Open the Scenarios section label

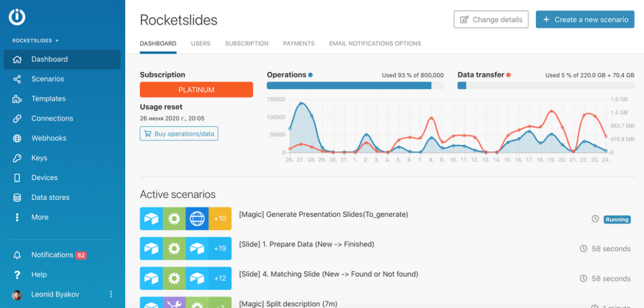tap(48, 79)
